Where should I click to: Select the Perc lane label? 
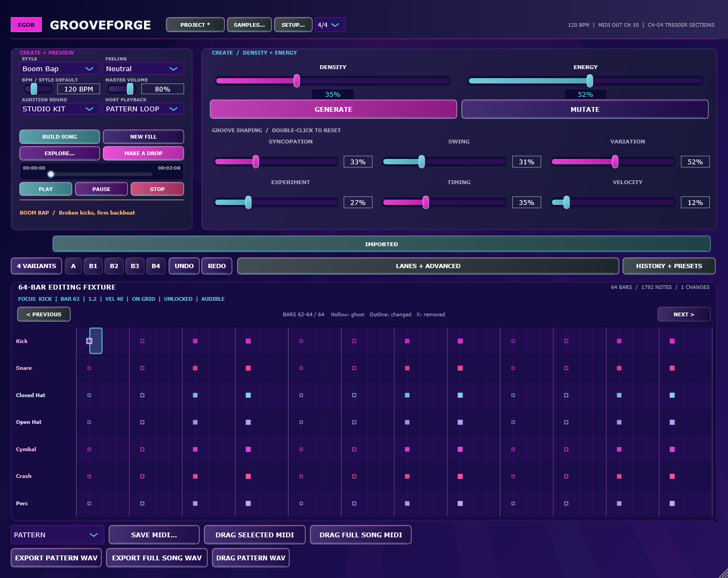(x=22, y=504)
